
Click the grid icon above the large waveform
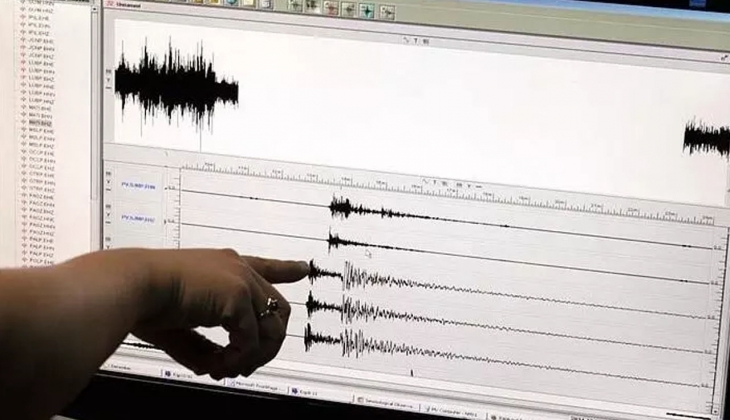(425, 41)
